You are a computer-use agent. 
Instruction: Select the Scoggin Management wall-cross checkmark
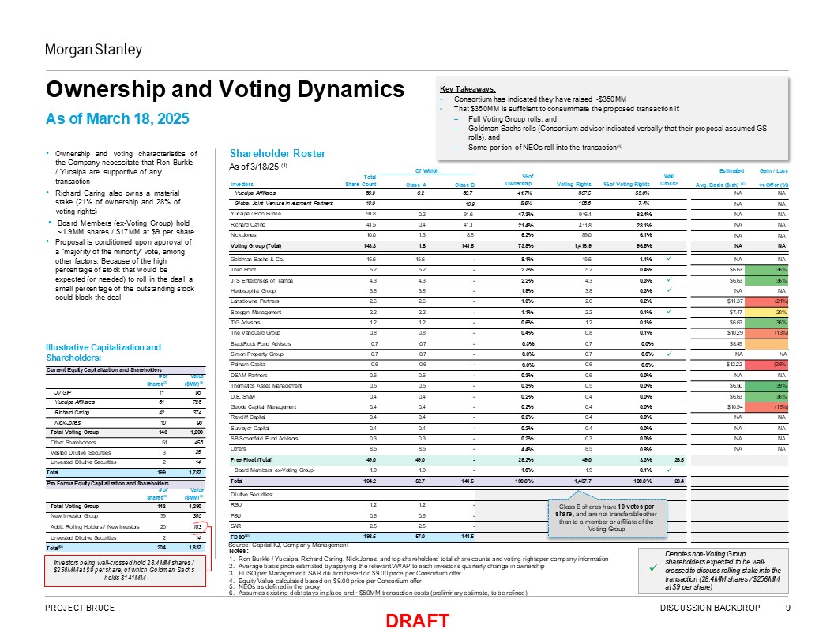coord(669,312)
